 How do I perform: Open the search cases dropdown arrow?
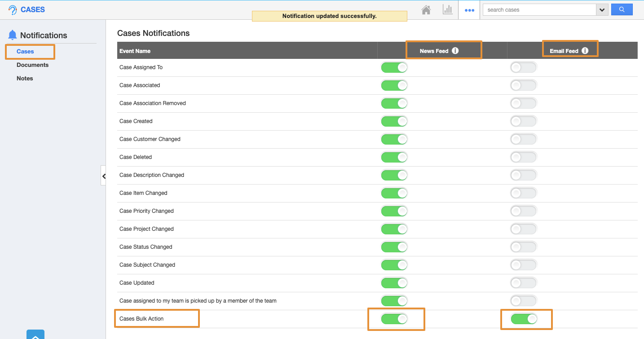pos(602,10)
